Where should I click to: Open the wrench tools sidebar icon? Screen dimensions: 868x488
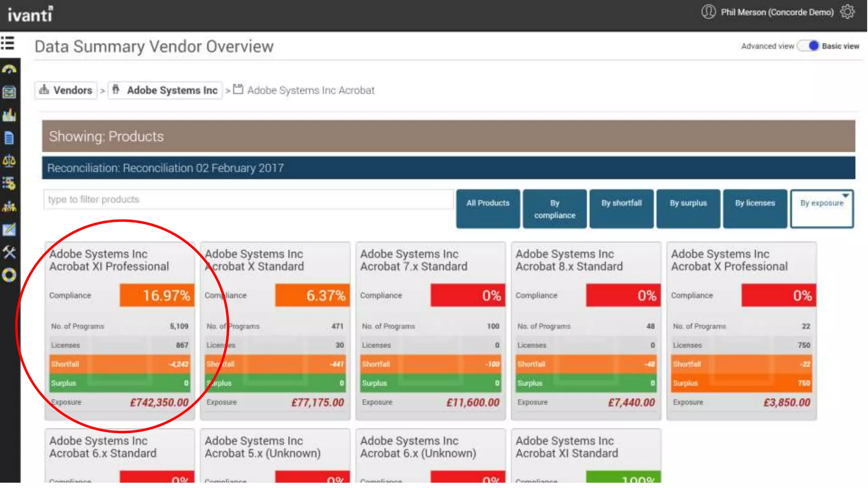tap(9, 252)
